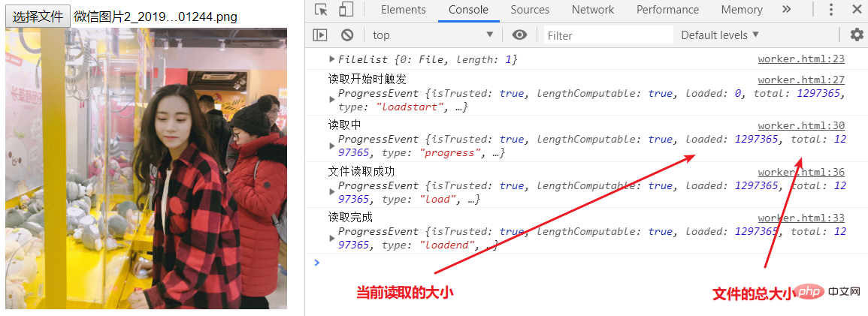Open the Default levels dropdown

tap(720, 35)
